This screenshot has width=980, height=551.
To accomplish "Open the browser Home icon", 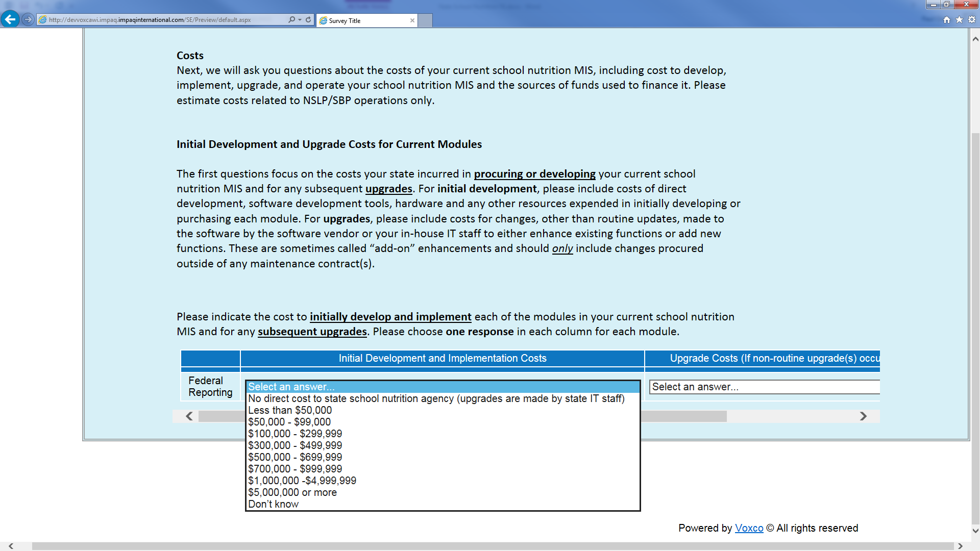I will pyautogui.click(x=947, y=19).
